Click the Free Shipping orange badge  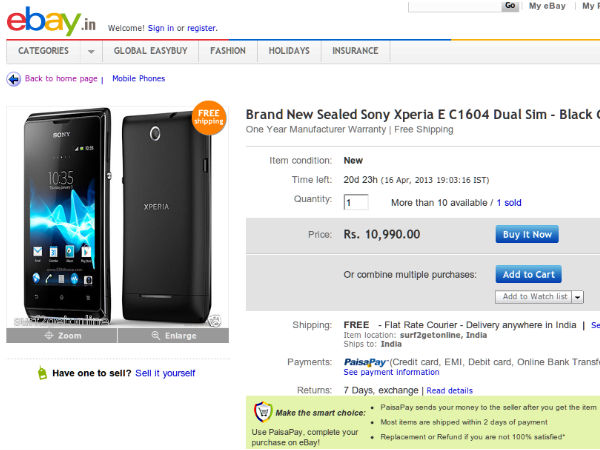(x=207, y=117)
